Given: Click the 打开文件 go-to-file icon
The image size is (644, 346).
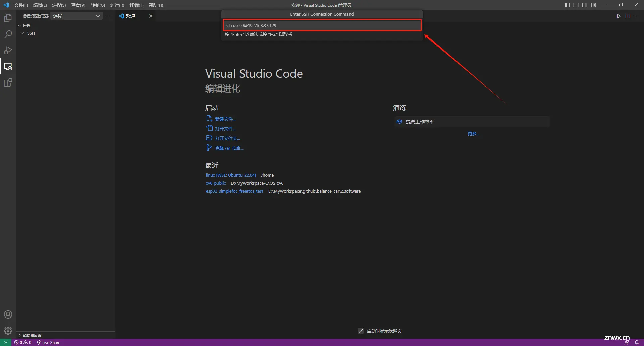Looking at the screenshot, I should pyautogui.click(x=209, y=128).
